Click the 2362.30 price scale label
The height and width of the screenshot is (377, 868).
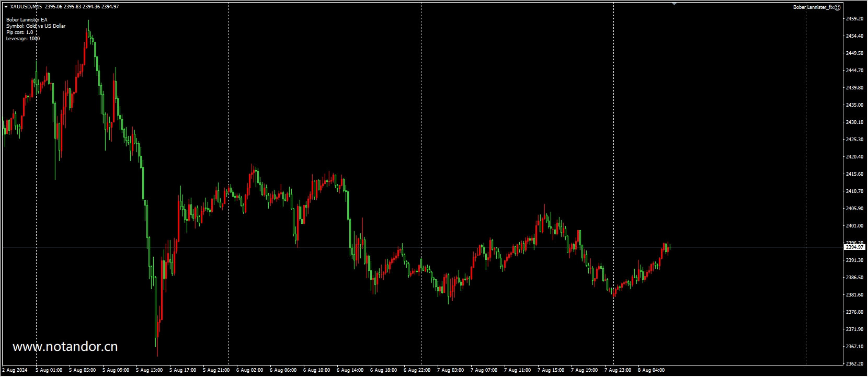tap(854, 363)
